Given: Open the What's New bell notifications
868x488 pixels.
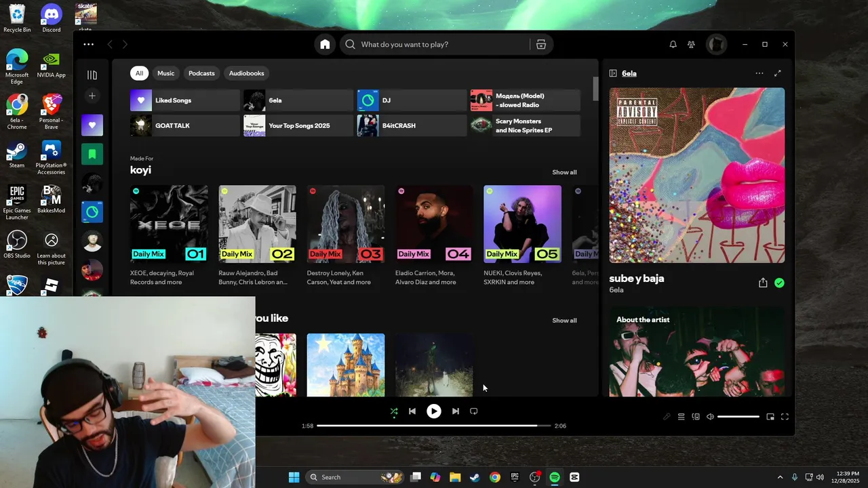Looking at the screenshot, I should pos(673,44).
